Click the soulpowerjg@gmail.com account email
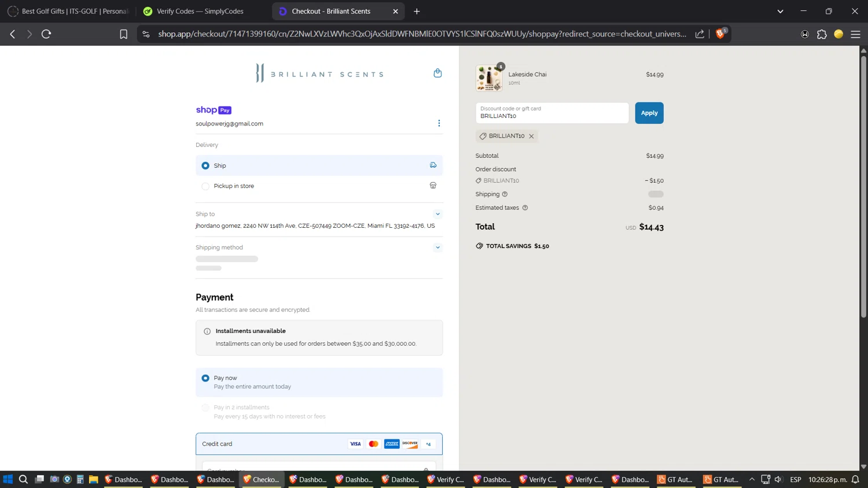Screen dimensions: 868x488 pyautogui.click(x=229, y=124)
